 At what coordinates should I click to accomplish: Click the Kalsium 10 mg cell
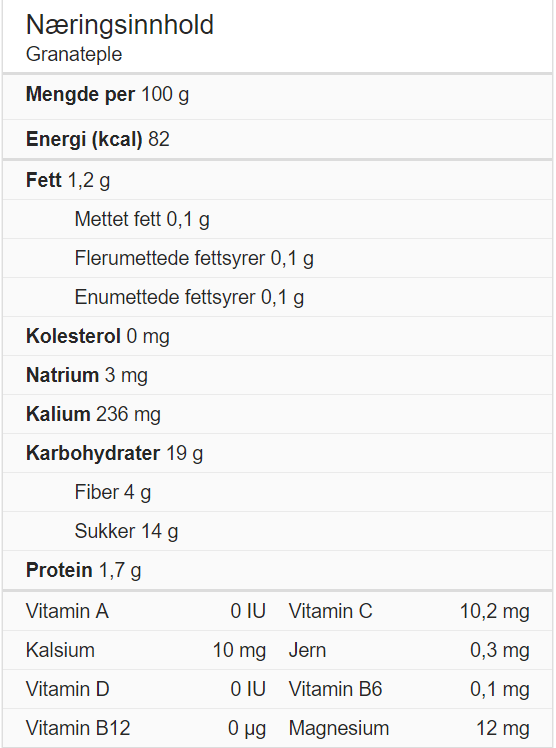coord(146,651)
